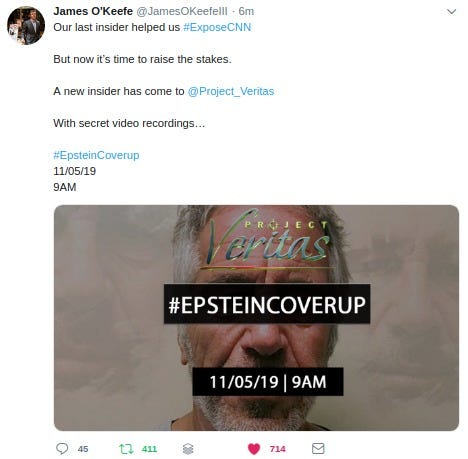Unlike the tweet via the heart icon
468x459 pixels.
click(254, 449)
